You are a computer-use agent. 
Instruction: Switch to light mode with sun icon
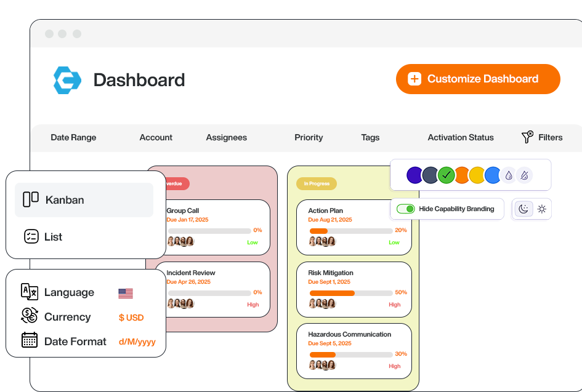pyautogui.click(x=541, y=209)
